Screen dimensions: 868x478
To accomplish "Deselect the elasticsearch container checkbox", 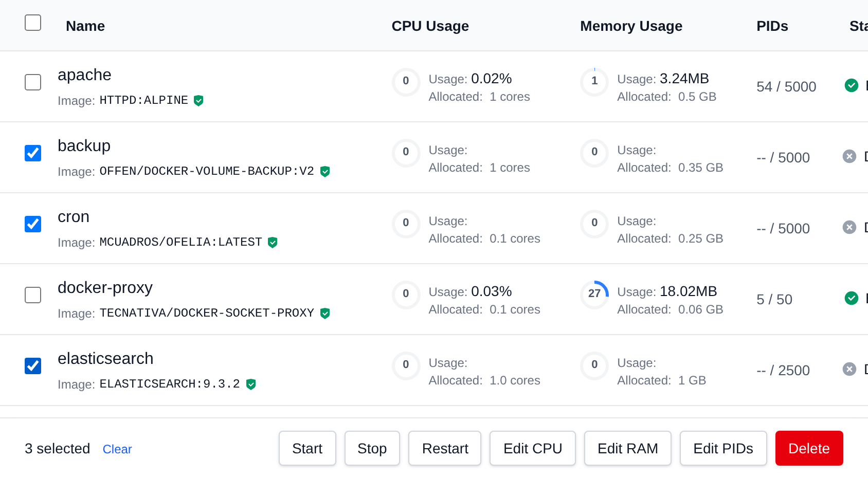I will point(33,366).
